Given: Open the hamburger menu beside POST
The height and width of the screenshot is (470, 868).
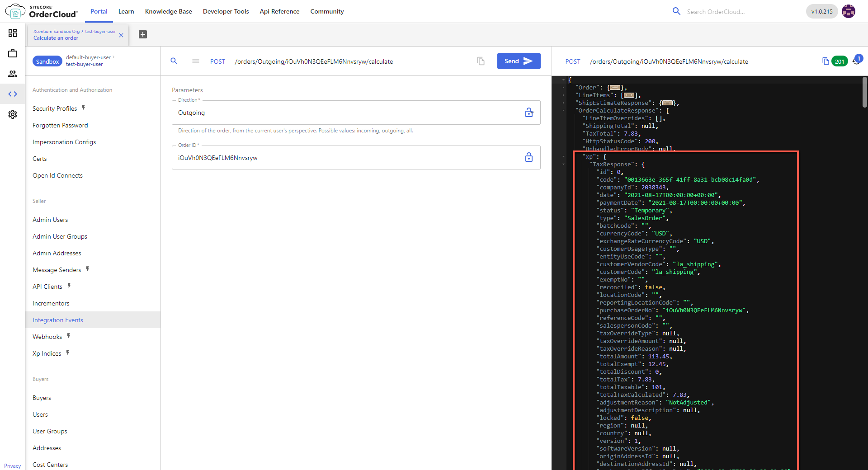Looking at the screenshot, I should click(196, 61).
